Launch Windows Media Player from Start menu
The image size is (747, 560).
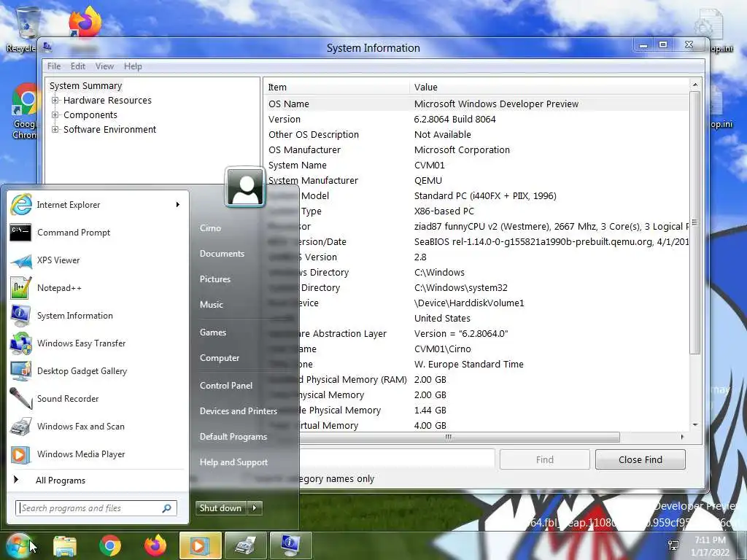click(x=98, y=454)
